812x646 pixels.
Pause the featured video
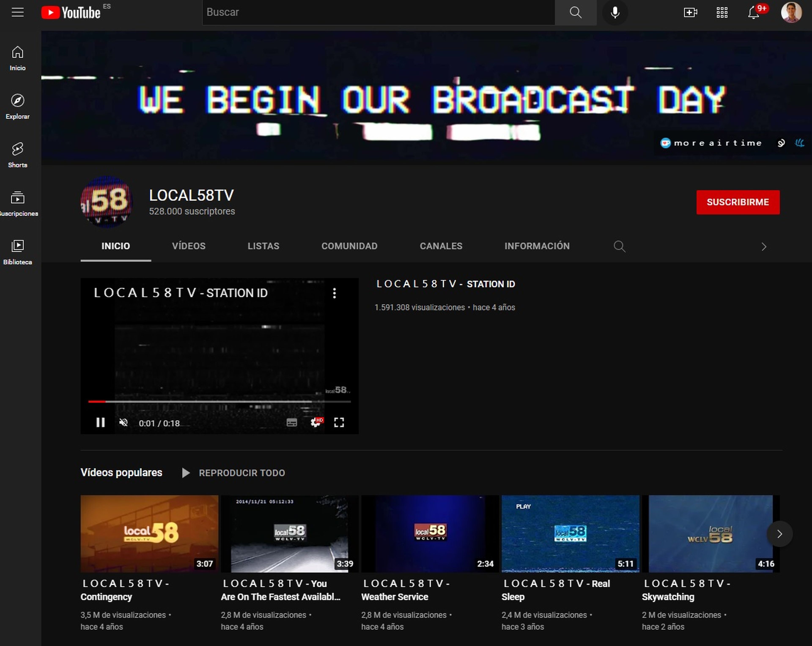[100, 422]
